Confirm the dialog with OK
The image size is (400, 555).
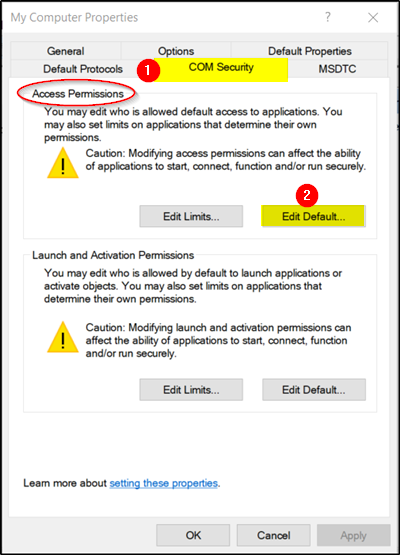click(193, 535)
